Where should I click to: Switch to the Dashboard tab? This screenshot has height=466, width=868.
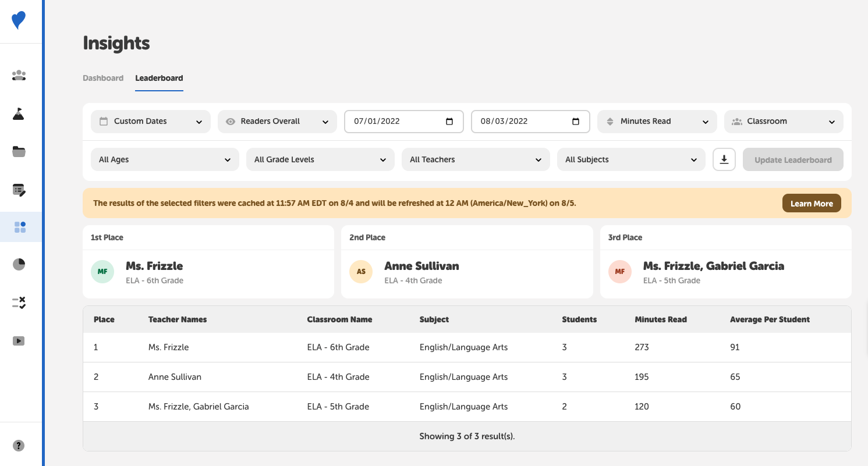coord(103,78)
